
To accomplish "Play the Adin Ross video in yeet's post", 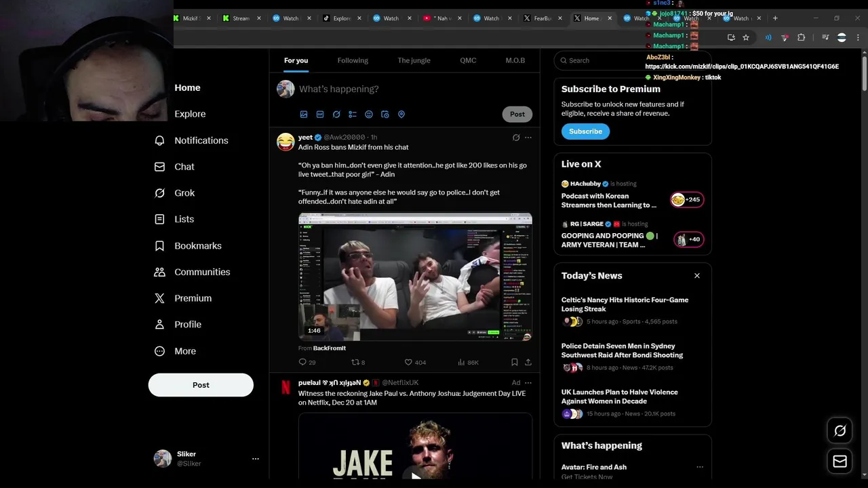I will pos(415,277).
